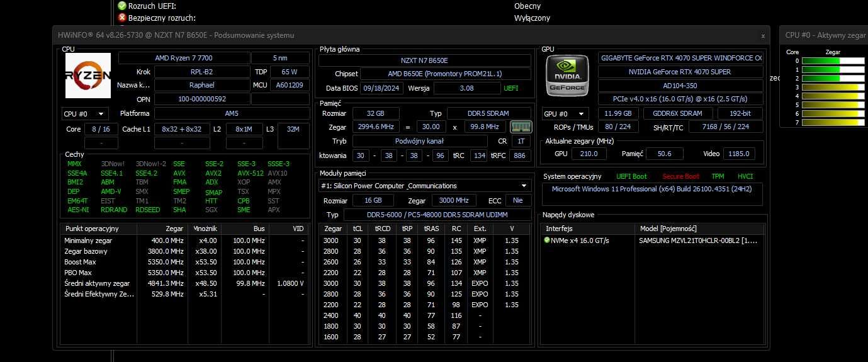The image size is (868, 362).
Task: Click the 5 nm process field
Action: 281,58
